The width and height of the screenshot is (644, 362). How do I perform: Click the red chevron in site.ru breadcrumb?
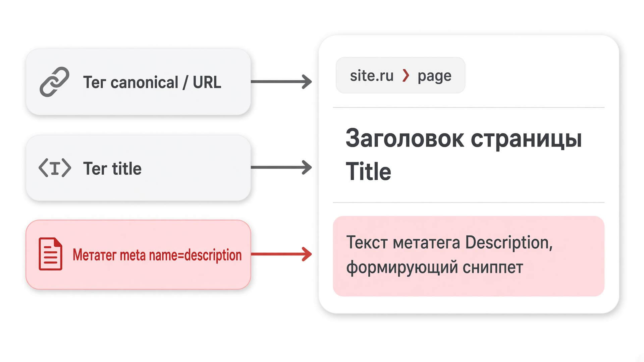pos(406,75)
